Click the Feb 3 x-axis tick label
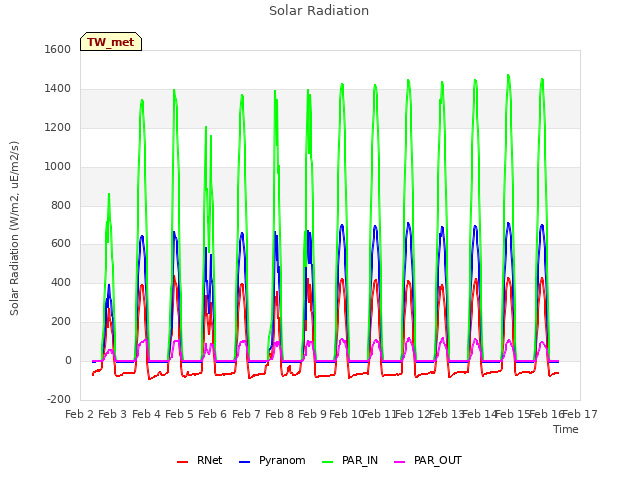This screenshot has width=640, height=480. pyautogui.click(x=113, y=414)
